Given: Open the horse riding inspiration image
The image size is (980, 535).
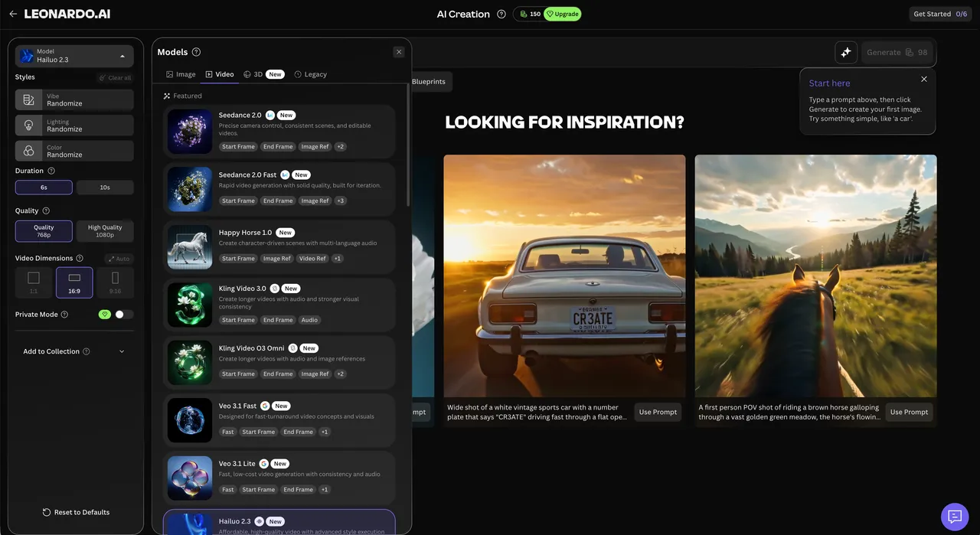Looking at the screenshot, I should [815, 276].
